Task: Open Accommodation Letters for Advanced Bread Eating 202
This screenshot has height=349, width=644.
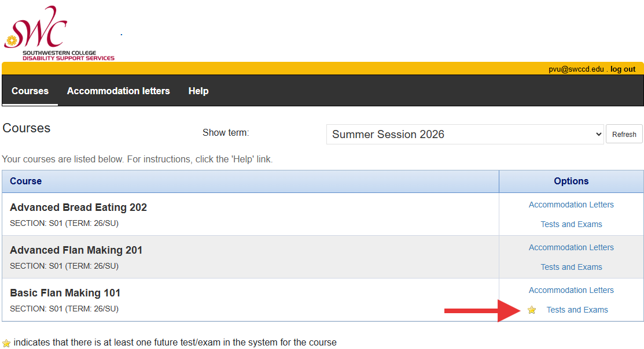Action: click(571, 205)
